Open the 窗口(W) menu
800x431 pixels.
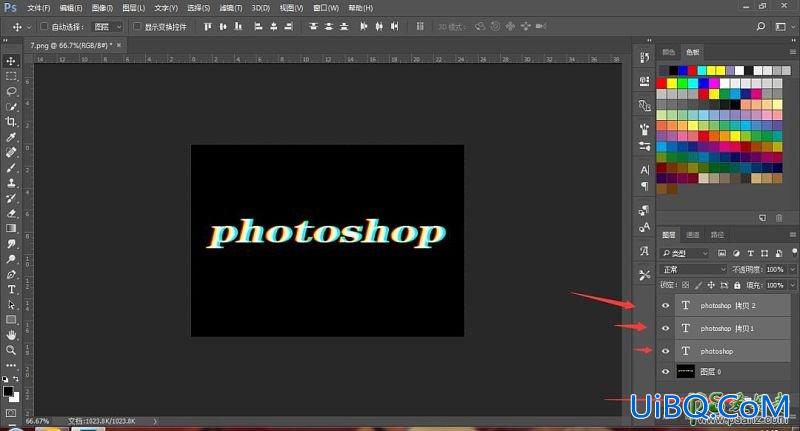326,8
